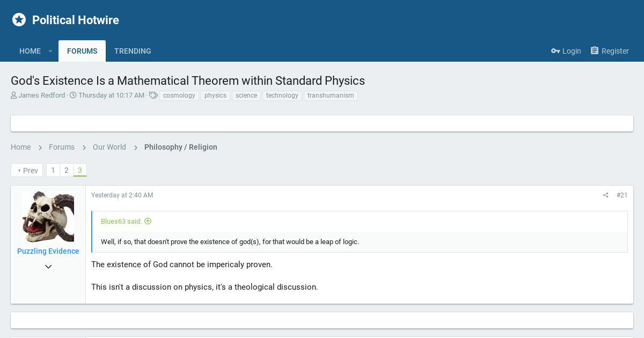Click the up-arrow icon after 'Blues63 said'

[148, 221]
